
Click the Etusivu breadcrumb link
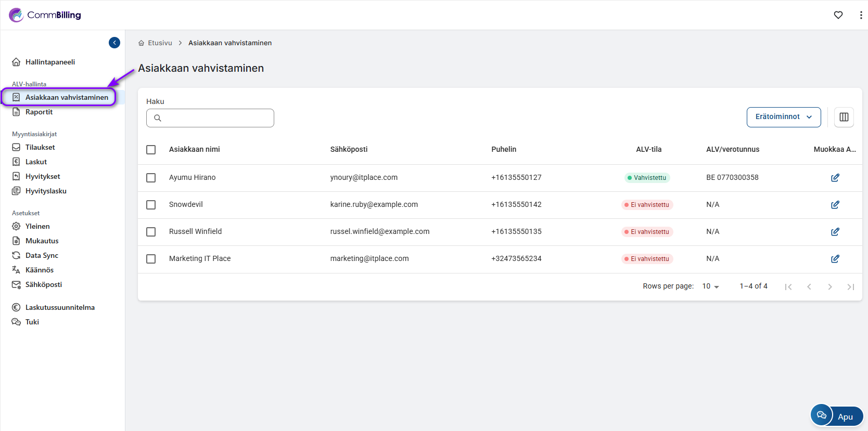tap(160, 43)
